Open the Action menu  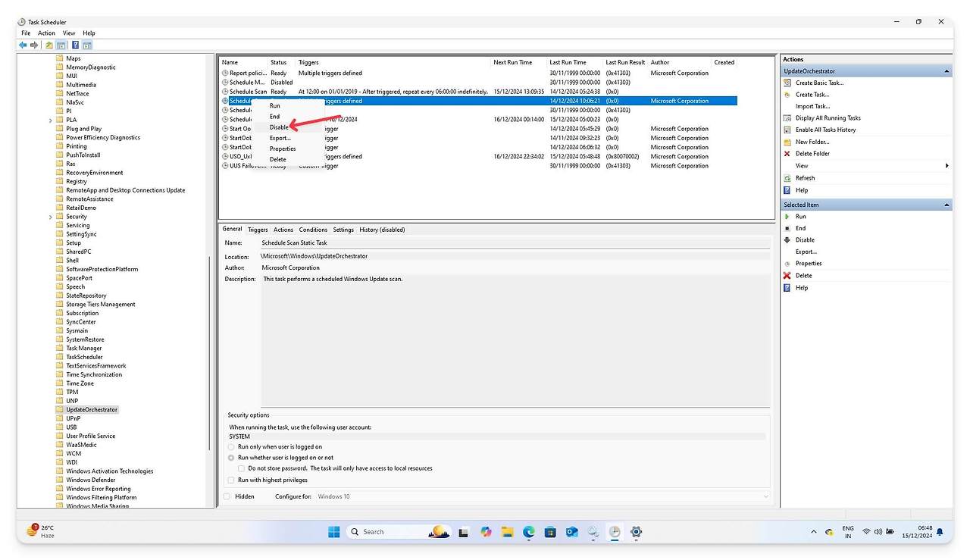(x=46, y=33)
